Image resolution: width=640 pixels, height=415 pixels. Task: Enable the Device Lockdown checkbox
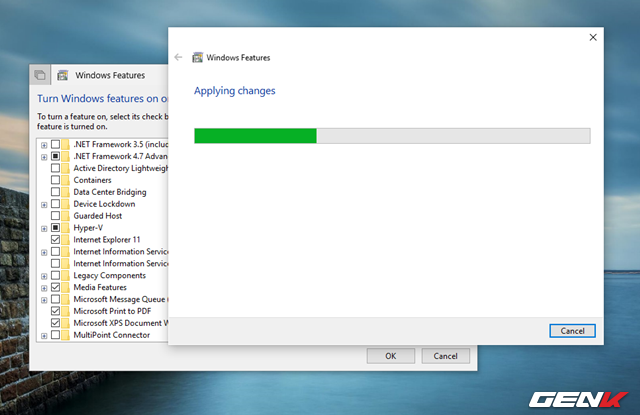[x=56, y=204]
